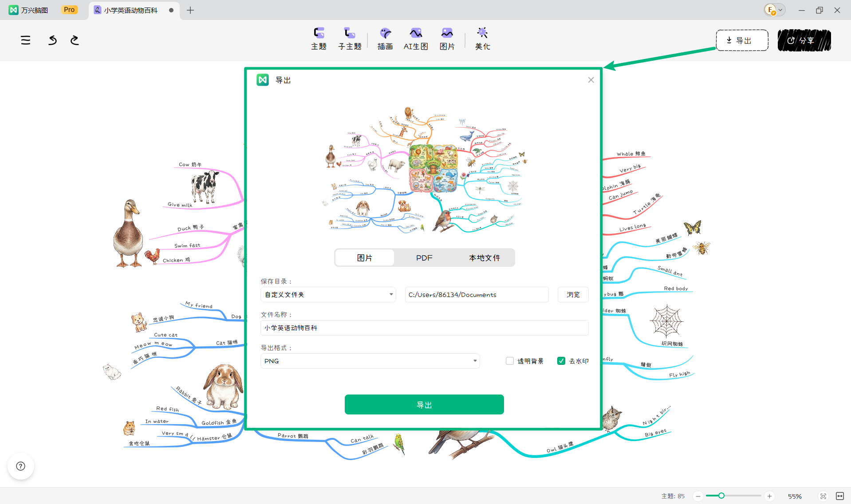The image size is (851, 504).
Task: Click the rabbit illustration
Action: click(x=223, y=387)
